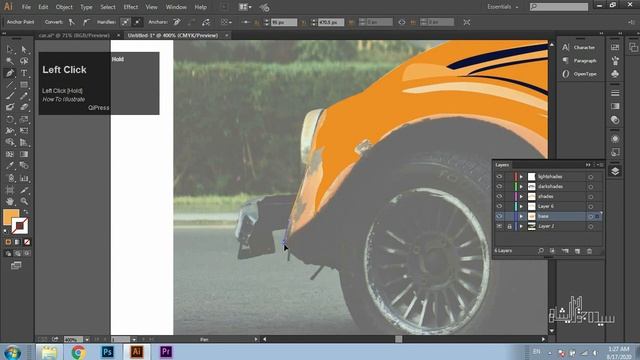Image resolution: width=640 pixels, height=360 pixels.
Task: Change screen mode icon below toolbox
Action: click(x=16, y=266)
